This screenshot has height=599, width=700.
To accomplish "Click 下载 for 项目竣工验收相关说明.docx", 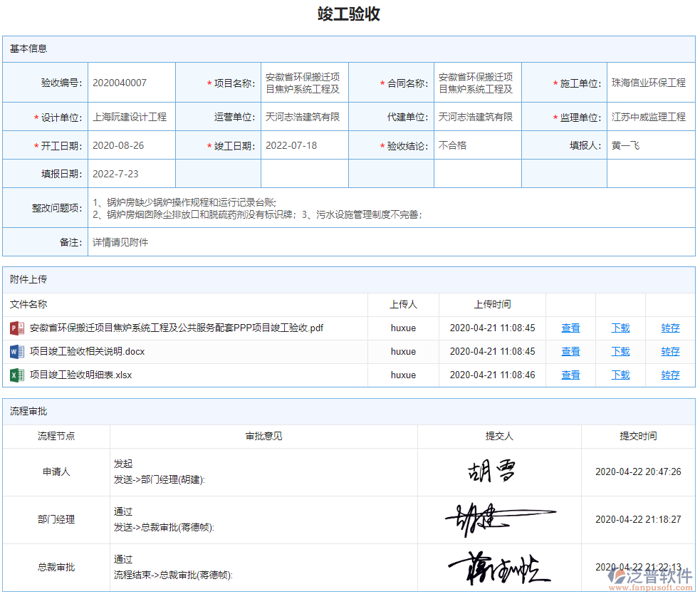I will pos(620,351).
